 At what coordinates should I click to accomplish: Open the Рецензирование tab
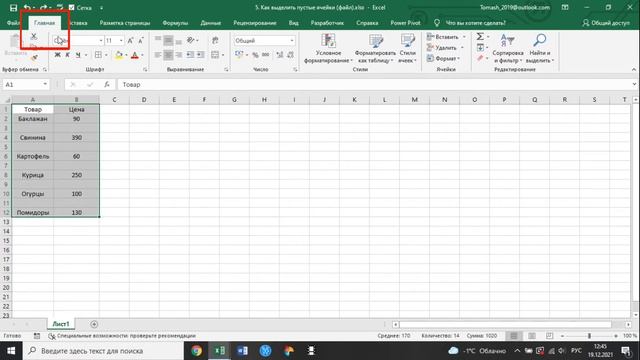[255, 23]
